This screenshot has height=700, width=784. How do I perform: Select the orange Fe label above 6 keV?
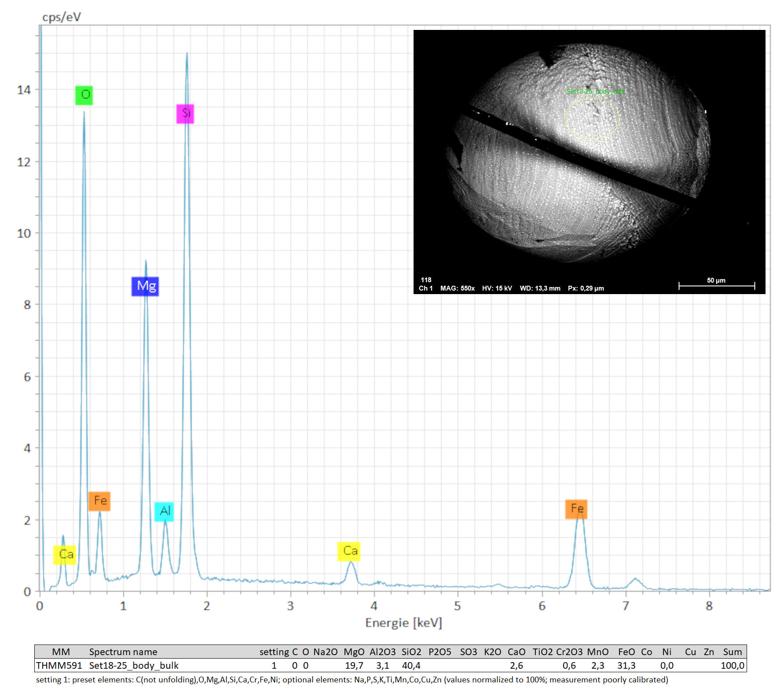pyautogui.click(x=576, y=509)
